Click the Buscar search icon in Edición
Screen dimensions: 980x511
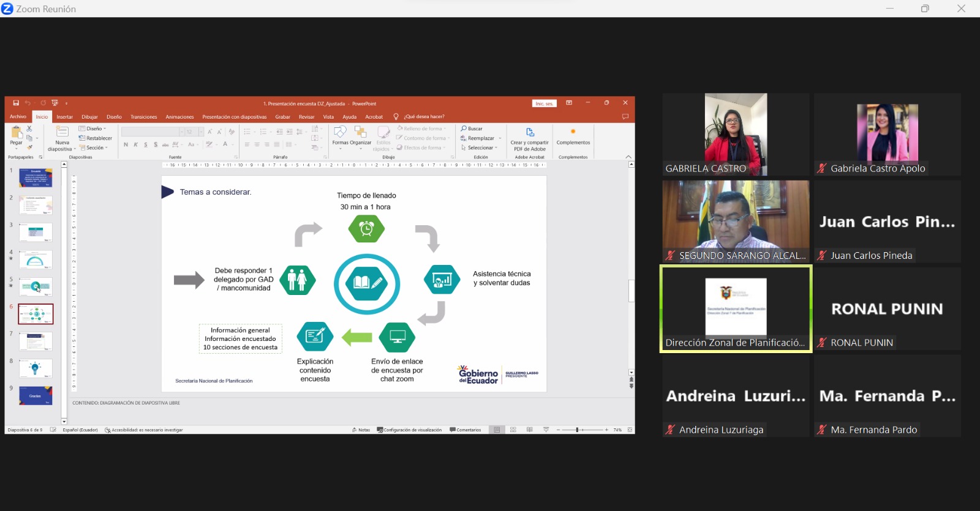click(x=464, y=129)
